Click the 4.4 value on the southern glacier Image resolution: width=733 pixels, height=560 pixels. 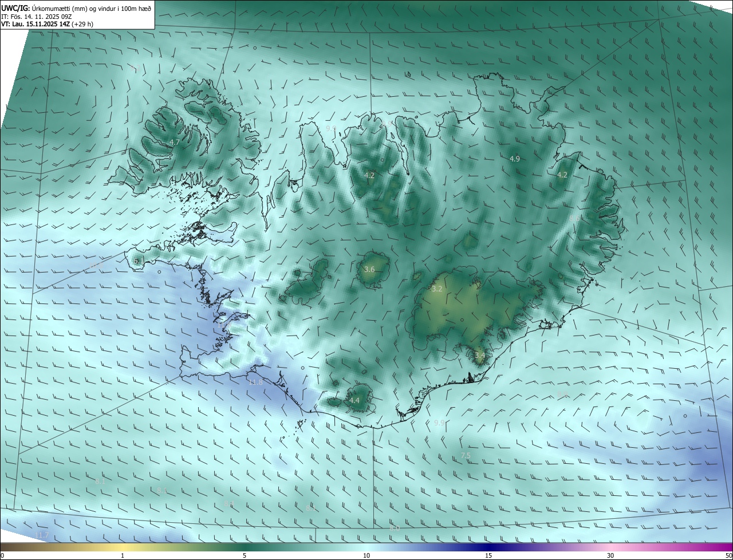[354, 400]
